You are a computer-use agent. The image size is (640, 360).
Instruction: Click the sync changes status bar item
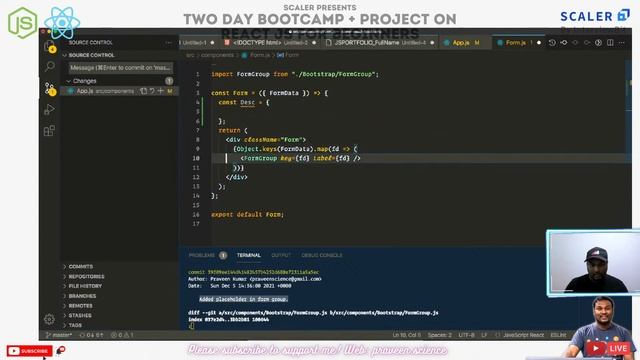(x=91, y=335)
